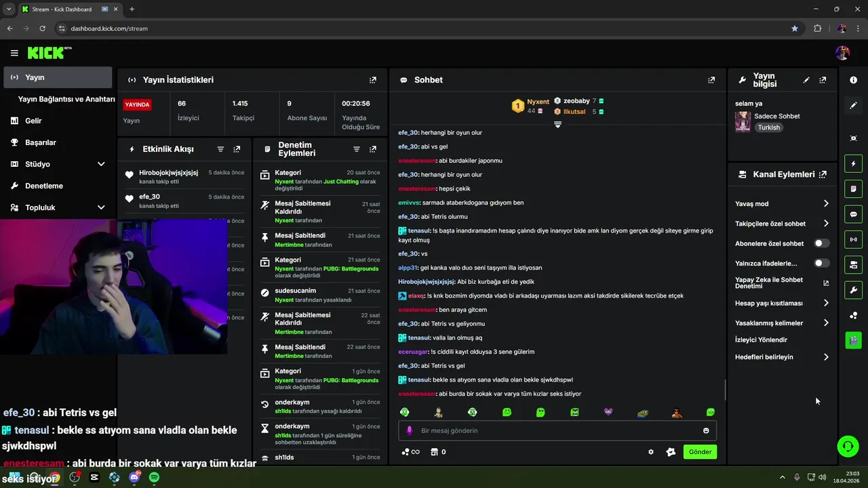
Task: Open tab search dropdown in Chrome
Action: (9, 9)
